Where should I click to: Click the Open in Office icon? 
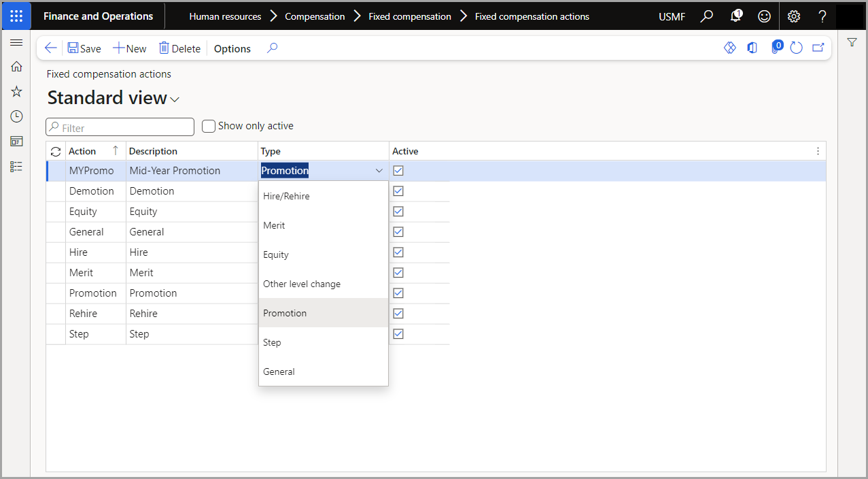(x=752, y=48)
